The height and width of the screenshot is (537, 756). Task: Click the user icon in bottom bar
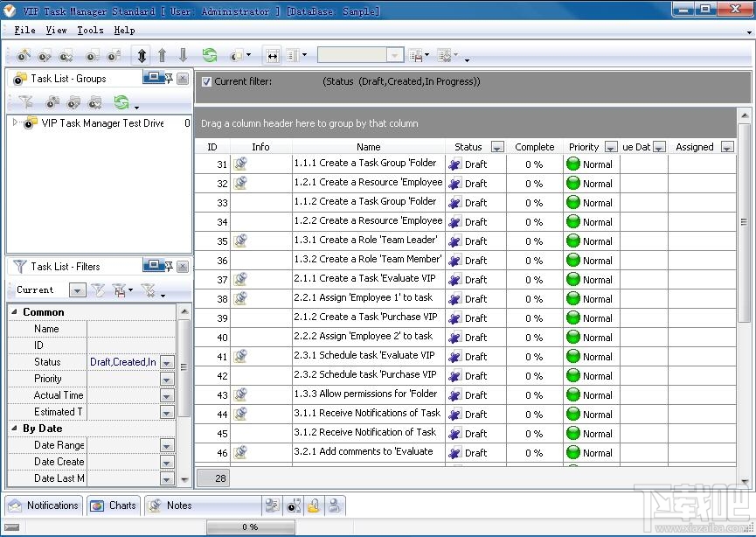(334, 506)
